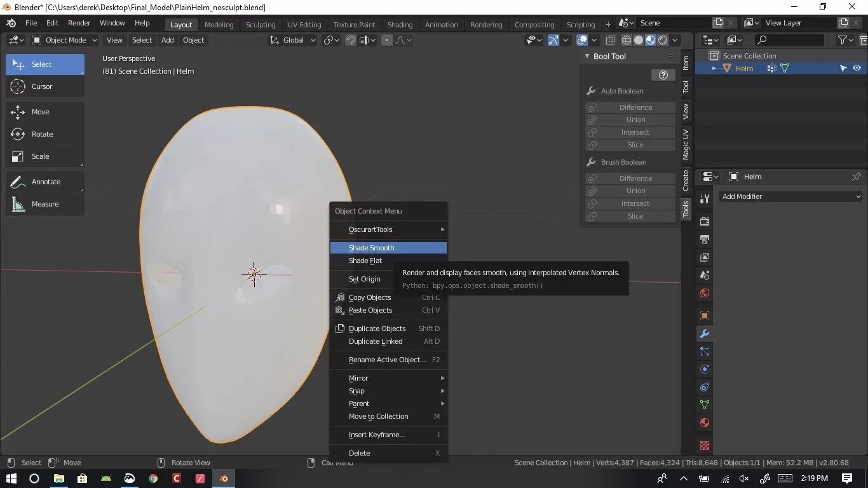
Task: Toggle X-Ray mode in header
Action: (610, 40)
